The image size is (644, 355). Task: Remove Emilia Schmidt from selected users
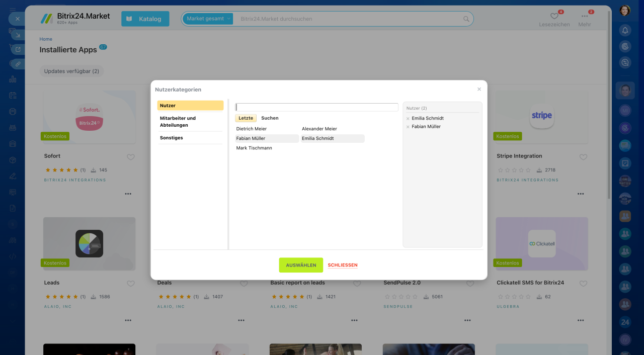[408, 119]
